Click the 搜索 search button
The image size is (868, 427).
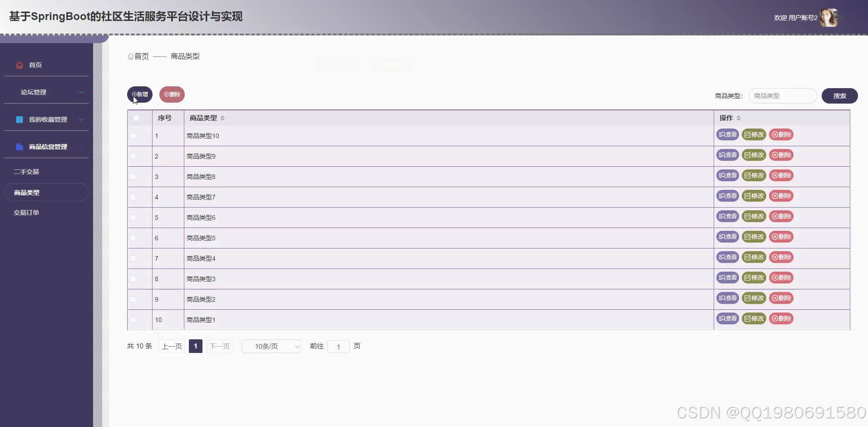840,95
